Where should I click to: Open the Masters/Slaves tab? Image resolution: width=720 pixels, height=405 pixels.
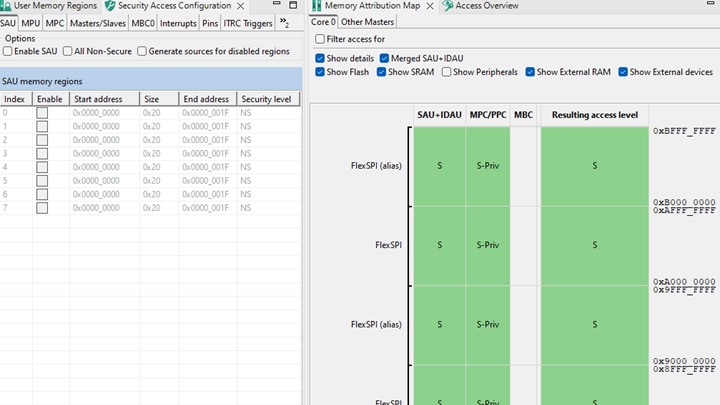[x=97, y=23]
